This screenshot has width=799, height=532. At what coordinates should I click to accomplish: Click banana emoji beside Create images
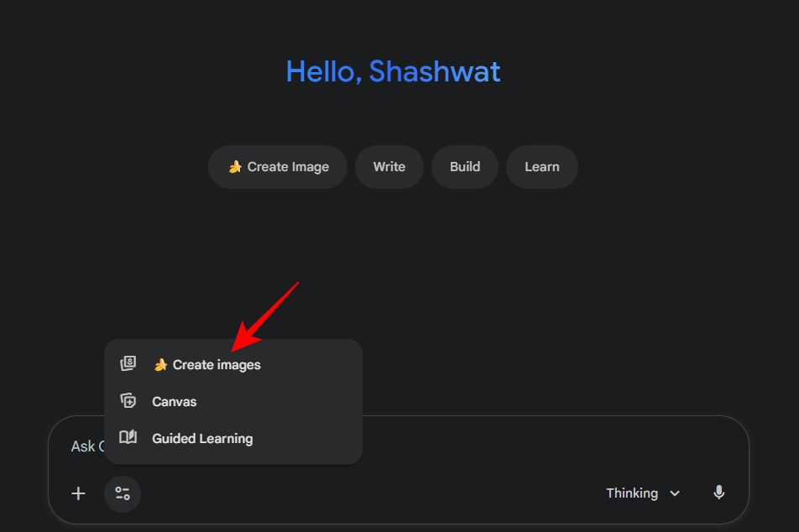point(160,365)
